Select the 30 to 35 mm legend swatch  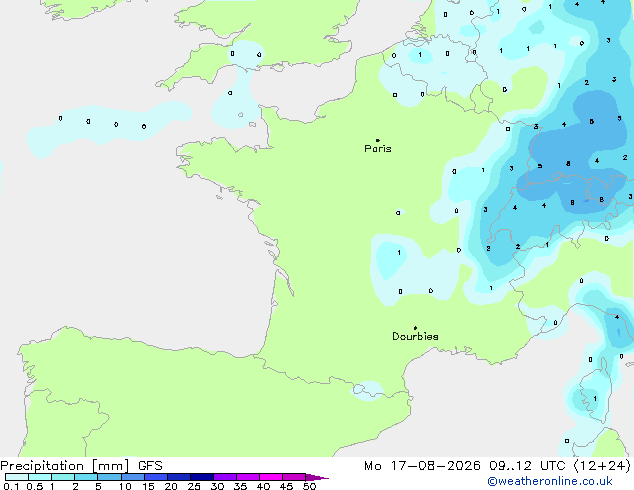pyautogui.click(x=225, y=477)
